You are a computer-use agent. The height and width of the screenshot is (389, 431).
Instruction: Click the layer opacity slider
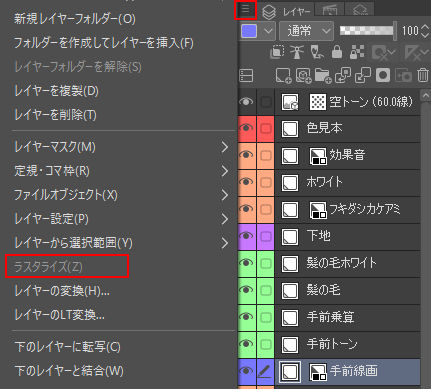pyautogui.click(x=368, y=31)
